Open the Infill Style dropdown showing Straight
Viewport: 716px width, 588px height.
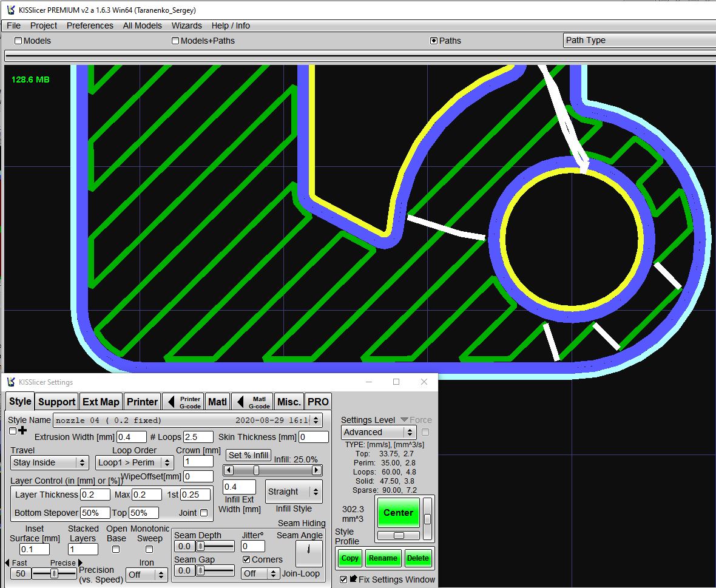coord(294,492)
